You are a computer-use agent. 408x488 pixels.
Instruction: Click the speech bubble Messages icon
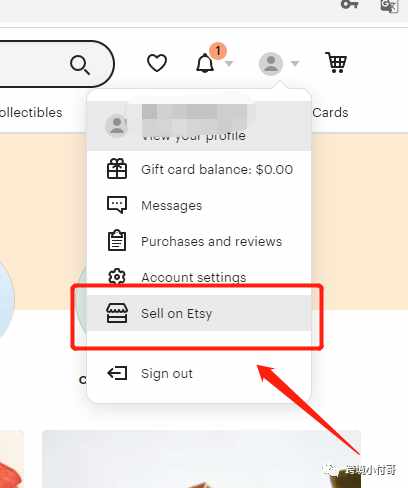pyautogui.click(x=117, y=205)
